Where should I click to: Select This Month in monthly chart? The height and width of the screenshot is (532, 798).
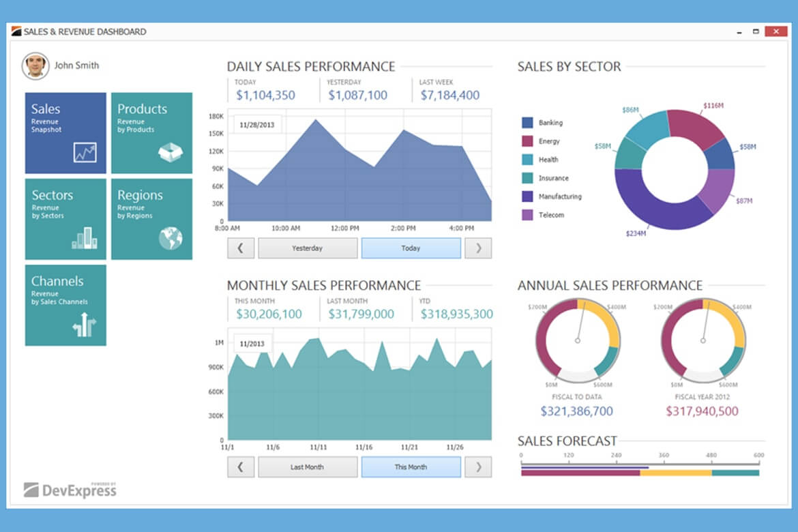[x=411, y=467]
